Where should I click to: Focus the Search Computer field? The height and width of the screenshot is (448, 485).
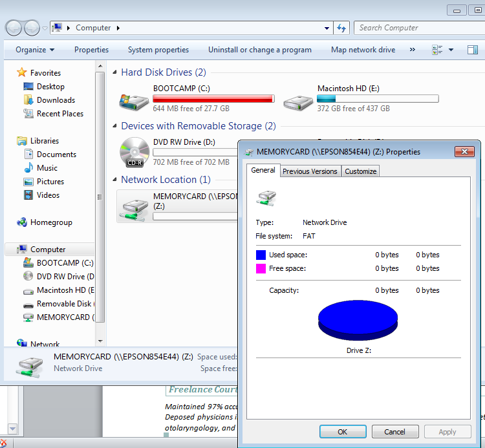421,28
